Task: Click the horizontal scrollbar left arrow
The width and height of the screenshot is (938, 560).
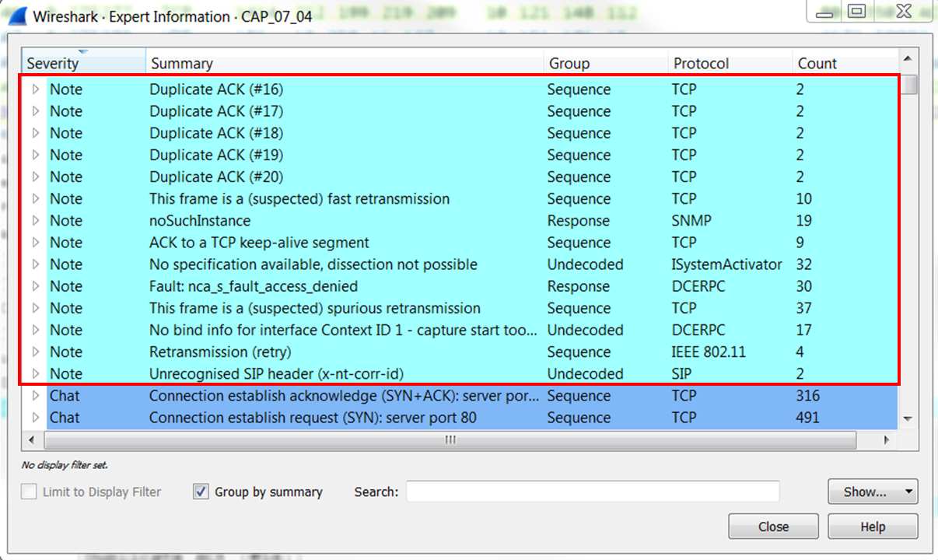Action: click(x=32, y=440)
